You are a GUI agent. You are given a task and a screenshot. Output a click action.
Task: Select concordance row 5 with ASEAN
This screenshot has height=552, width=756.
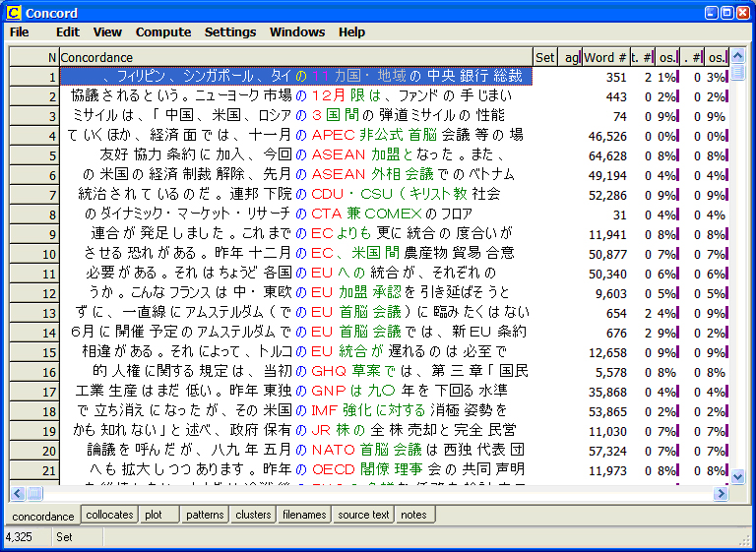point(295,155)
